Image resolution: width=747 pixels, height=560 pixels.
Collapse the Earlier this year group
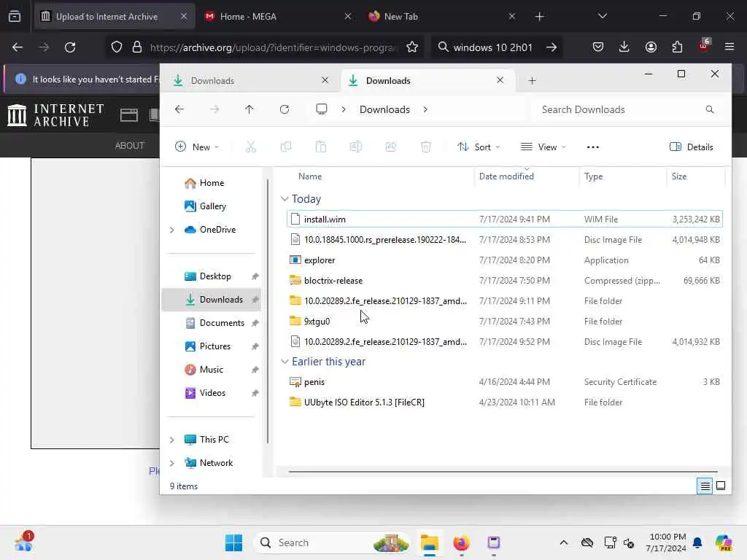[285, 362]
